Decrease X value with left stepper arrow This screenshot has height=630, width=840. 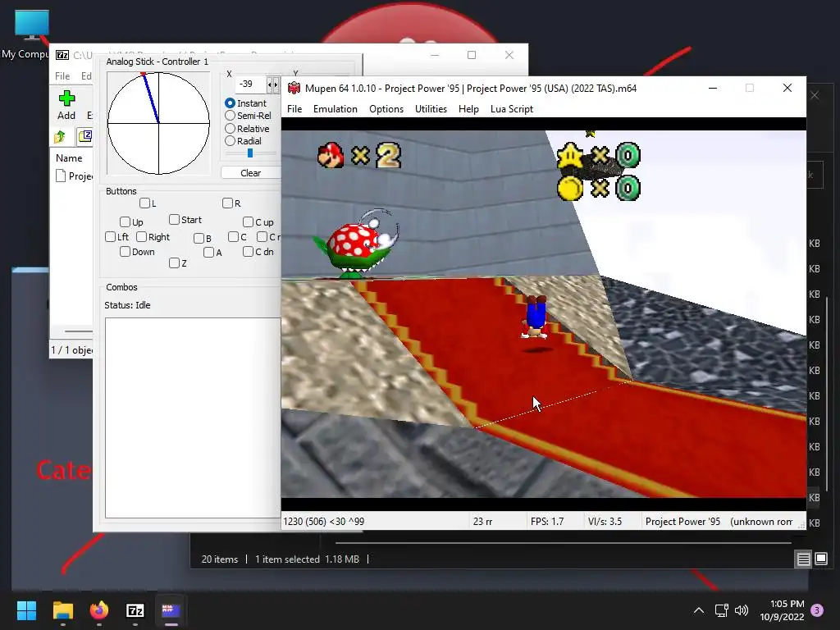270,84
